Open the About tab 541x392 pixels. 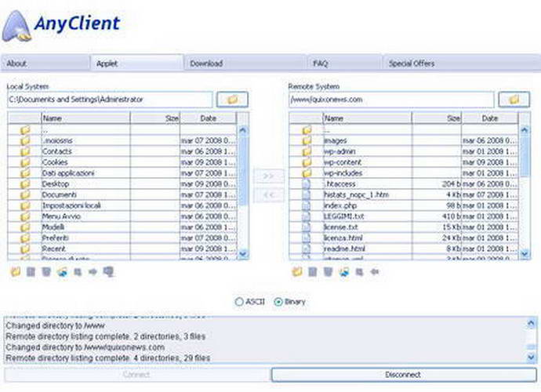(x=45, y=64)
